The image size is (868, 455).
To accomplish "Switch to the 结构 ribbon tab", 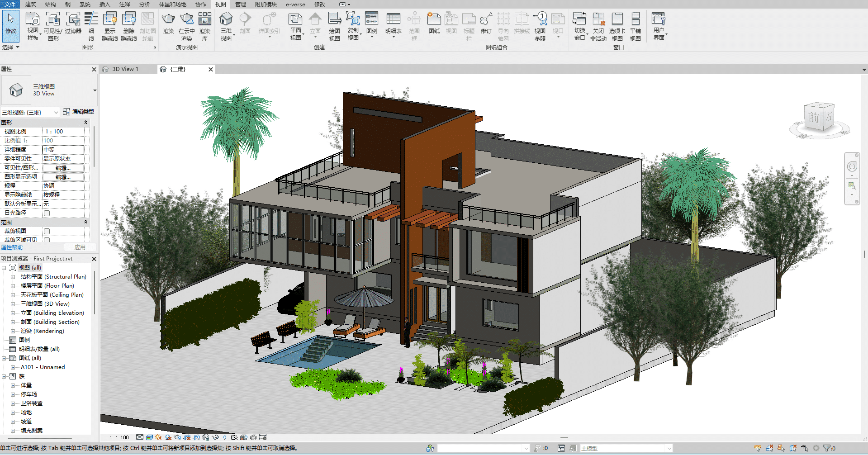I will click(x=51, y=4).
